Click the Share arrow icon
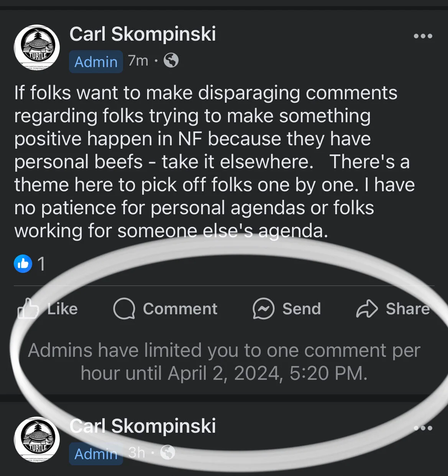Image resolution: width=448 pixels, height=476 pixels. click(367, 309)
